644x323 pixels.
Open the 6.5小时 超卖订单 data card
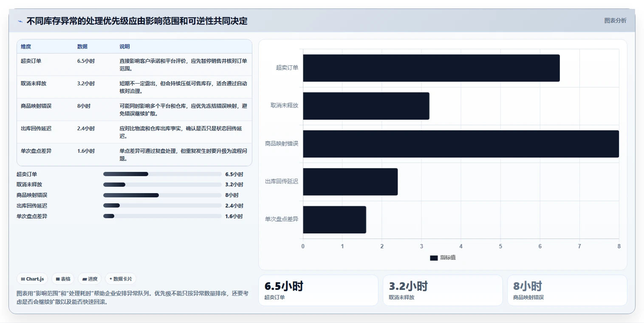pyautogui.click(x=318, y=290)
